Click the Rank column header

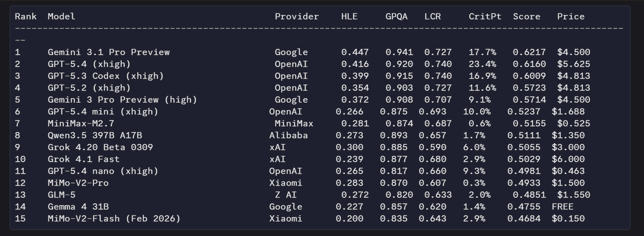coord(26,17)
